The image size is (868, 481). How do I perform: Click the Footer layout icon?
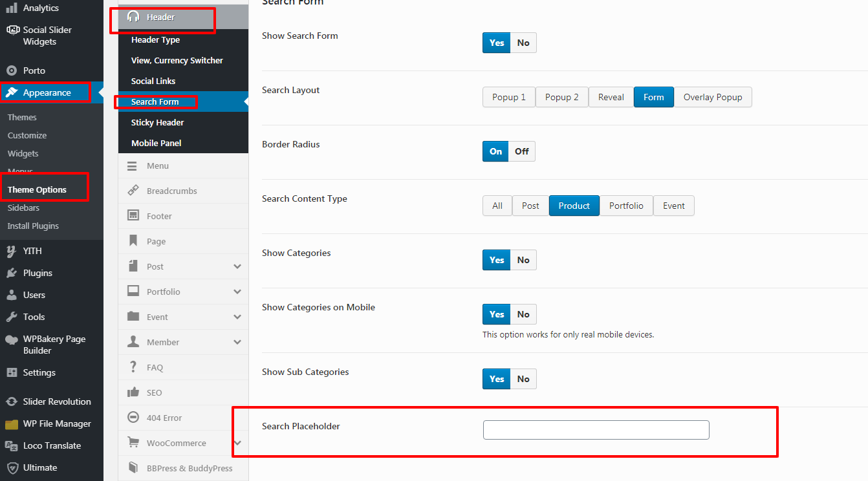coord(133,216)
